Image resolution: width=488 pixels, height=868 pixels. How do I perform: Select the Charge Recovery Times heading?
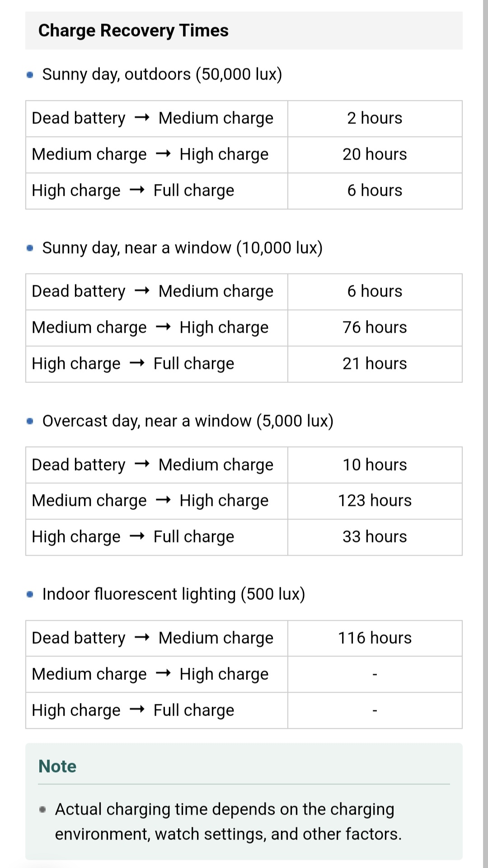133,31
